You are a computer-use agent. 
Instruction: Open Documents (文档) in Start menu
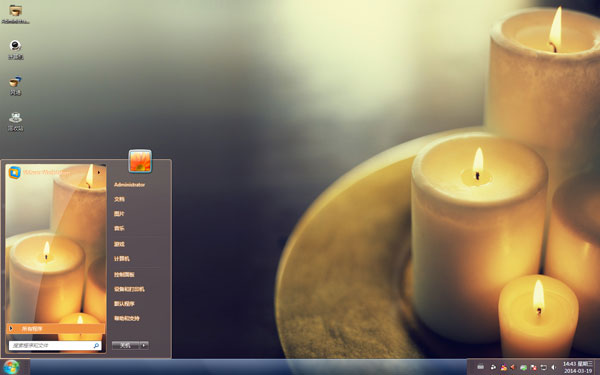[x=119, y=199]
